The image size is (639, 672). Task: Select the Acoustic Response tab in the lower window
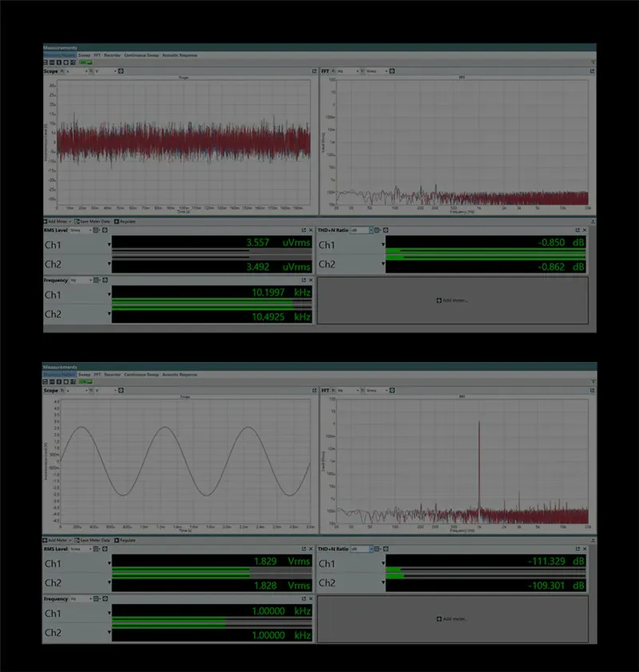tap(180, 375)
